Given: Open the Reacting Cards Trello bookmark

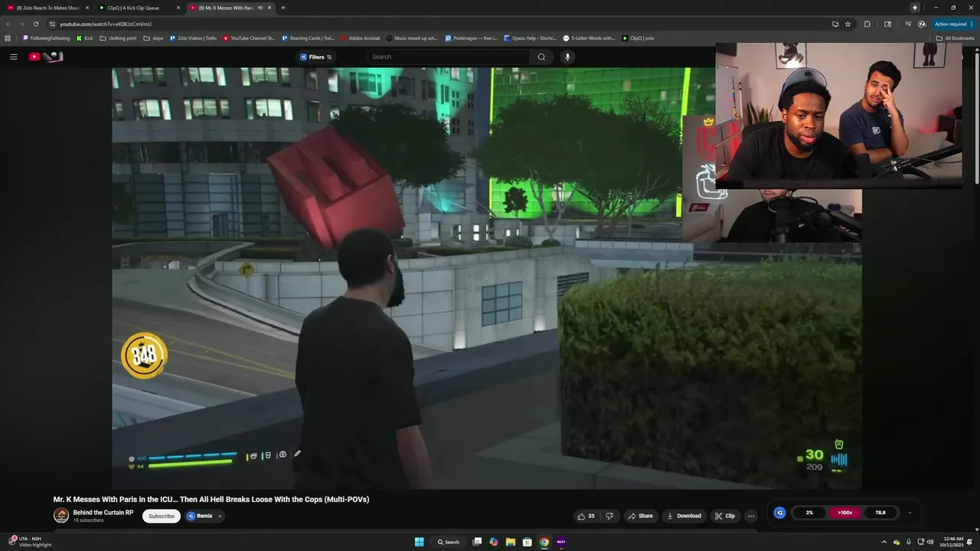Looking at the screenshot, I should pyautogui.click(x=308, y=37).
